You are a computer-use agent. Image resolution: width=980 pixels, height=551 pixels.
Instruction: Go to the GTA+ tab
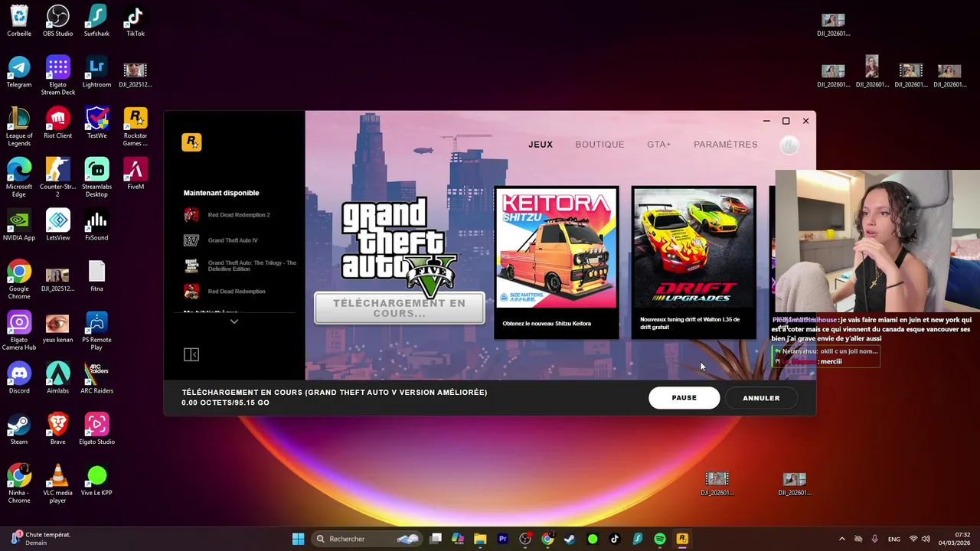pos(659,145)
